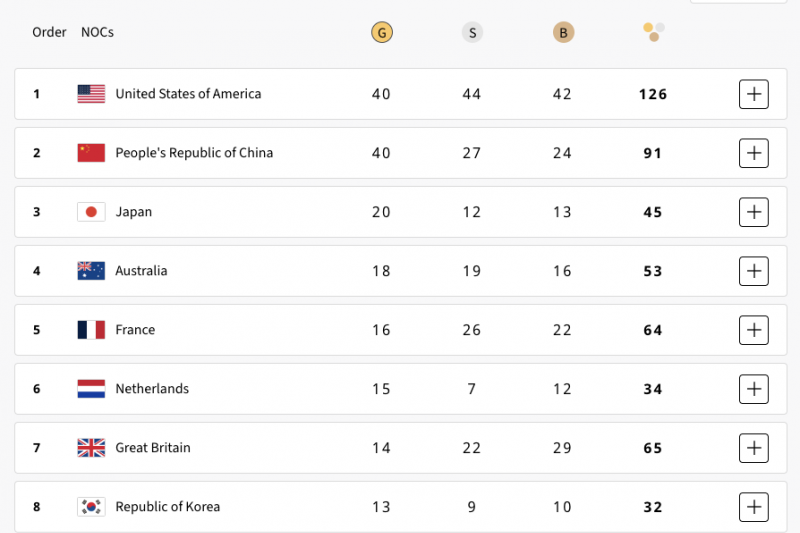Image resolution: width=800 pixels, height=533 pixels.
Task: Select the Netherlands country name
Action: (x=152, y=389)
